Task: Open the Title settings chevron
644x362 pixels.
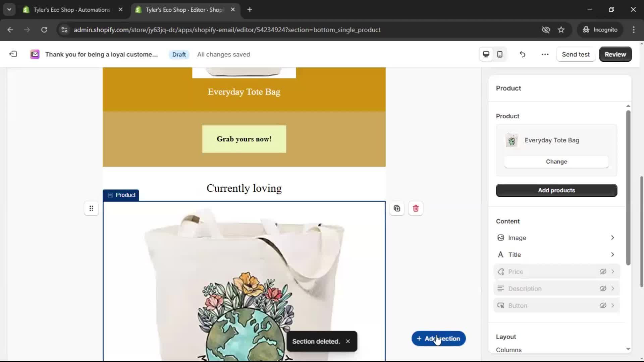Action: coord(612,254)
